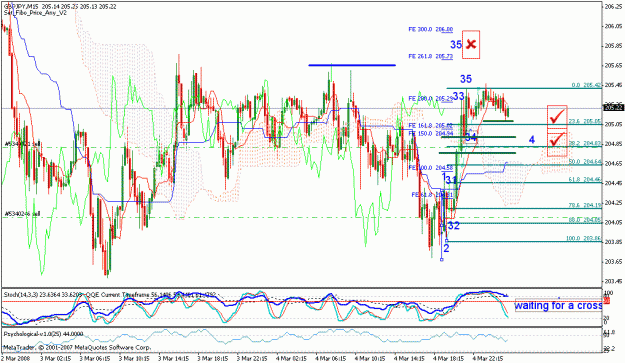This screenshot has height=363, width=625.
Task: Click the Fibonacci 78.6 retracement label
Action: (585, 206)
